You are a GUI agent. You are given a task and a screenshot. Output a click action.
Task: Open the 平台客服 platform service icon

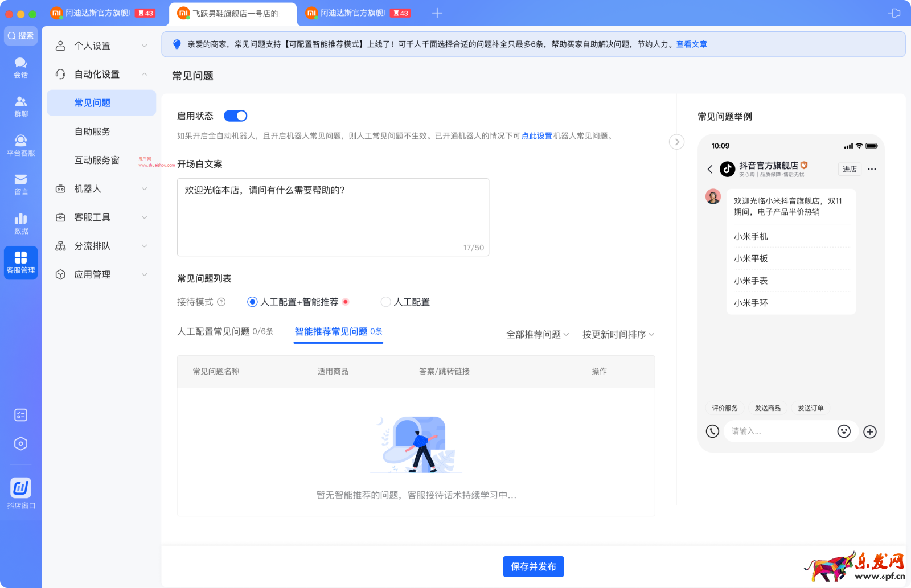tap(20, 146)
